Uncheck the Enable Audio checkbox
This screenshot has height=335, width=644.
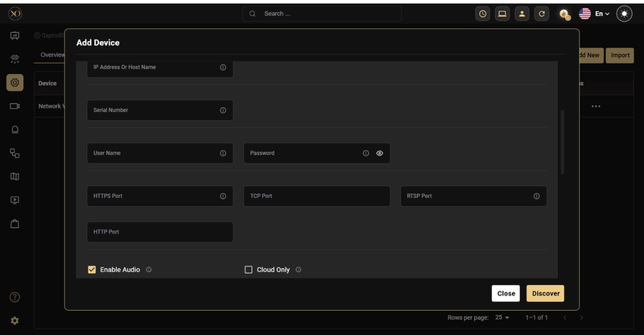(92, 270)
